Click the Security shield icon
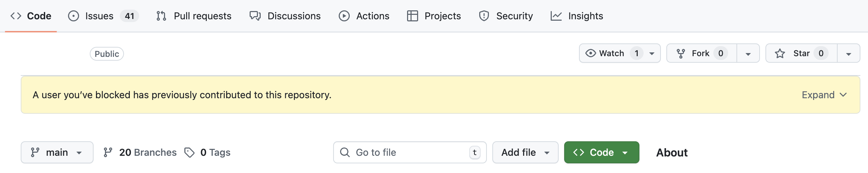 pos(484,16)
